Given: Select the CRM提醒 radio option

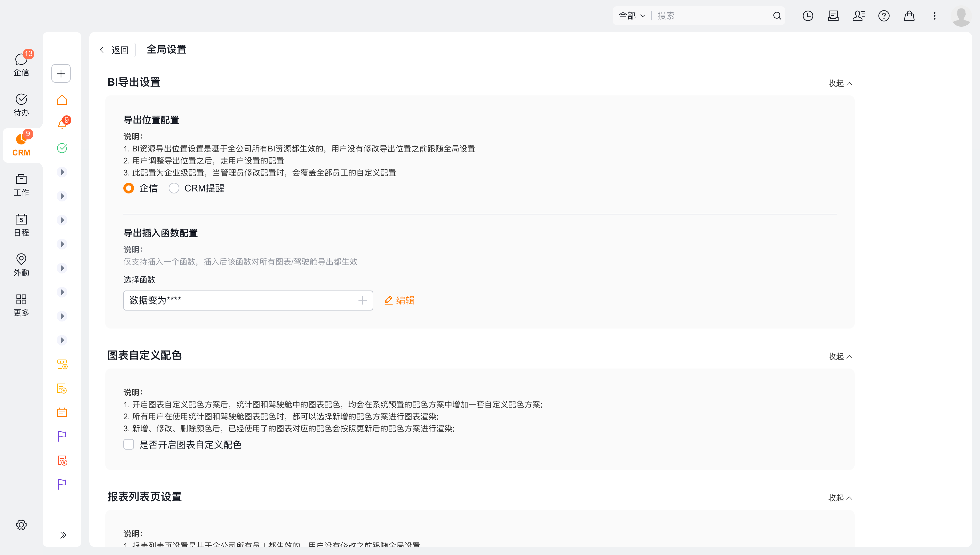Looking at the screenshot, I should tap(174, 188).
